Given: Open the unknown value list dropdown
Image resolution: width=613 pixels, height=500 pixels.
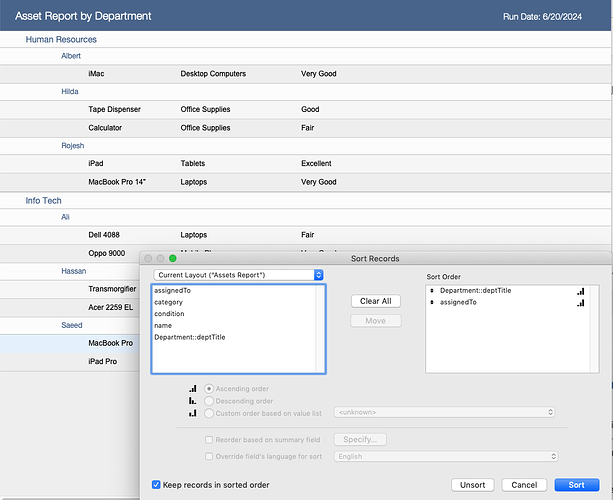Looking at the screenshot, I should [445, 412].
